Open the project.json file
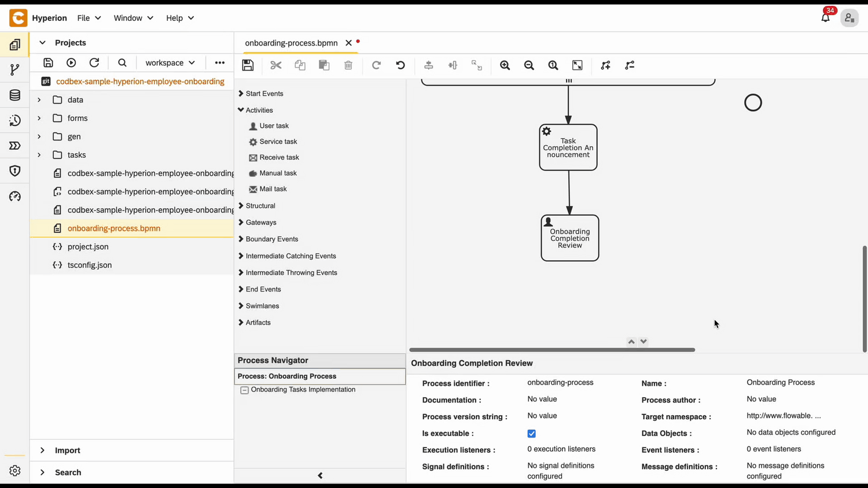The width and height of the screenshot is (868, 488). tap(88, 247)
